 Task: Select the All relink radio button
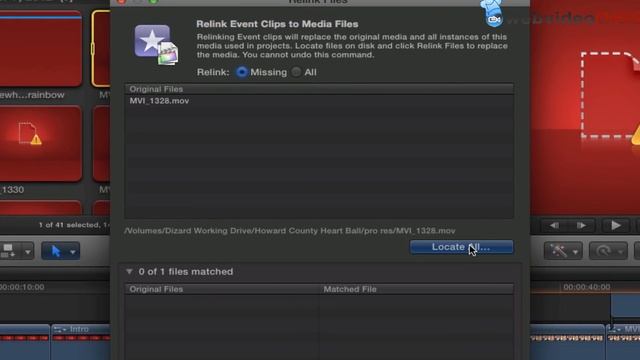pos(296,72)
